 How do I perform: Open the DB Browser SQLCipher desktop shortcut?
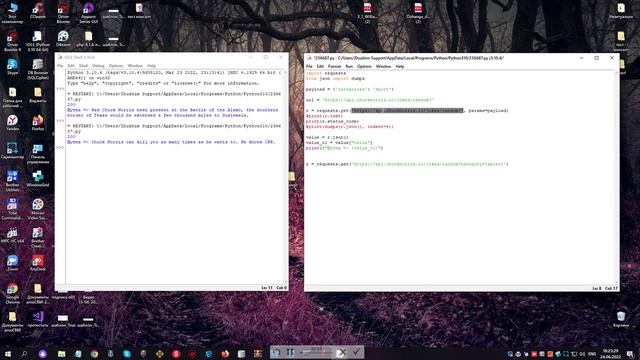pos(38,69)
